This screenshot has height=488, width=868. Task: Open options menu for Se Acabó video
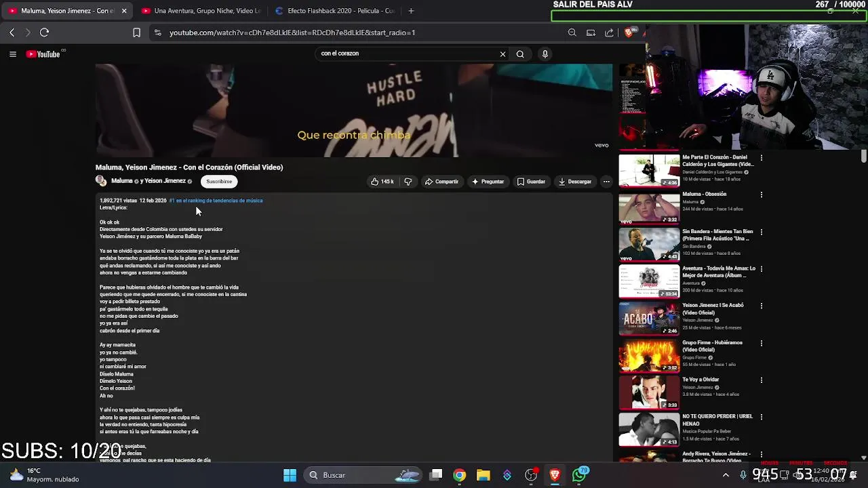coord(762,306)
